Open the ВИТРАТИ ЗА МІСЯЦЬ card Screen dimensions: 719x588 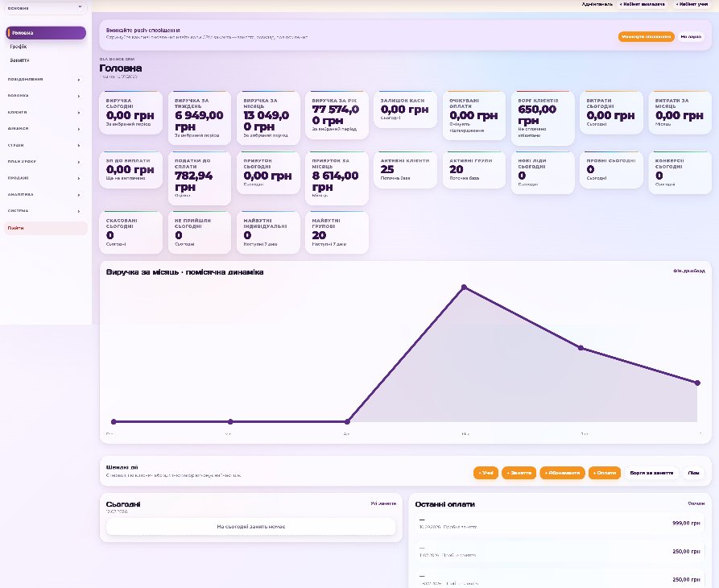click(680, 113)
